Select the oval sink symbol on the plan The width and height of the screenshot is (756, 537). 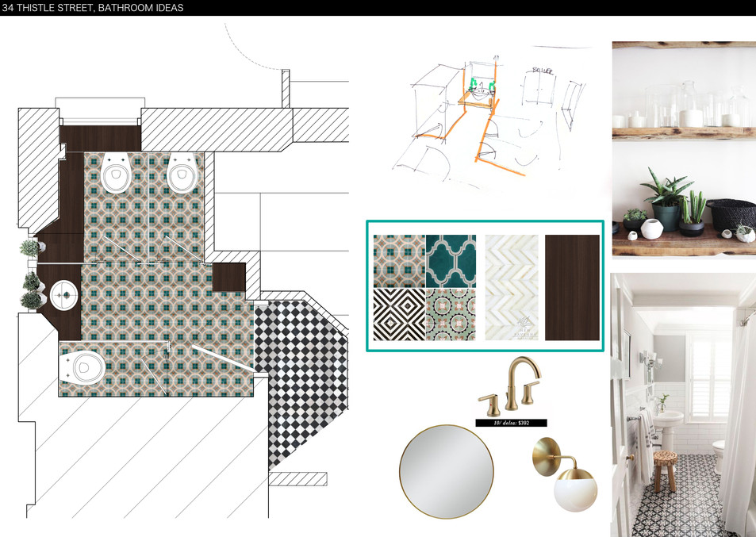pyautogui.click(x=62, y=295)
